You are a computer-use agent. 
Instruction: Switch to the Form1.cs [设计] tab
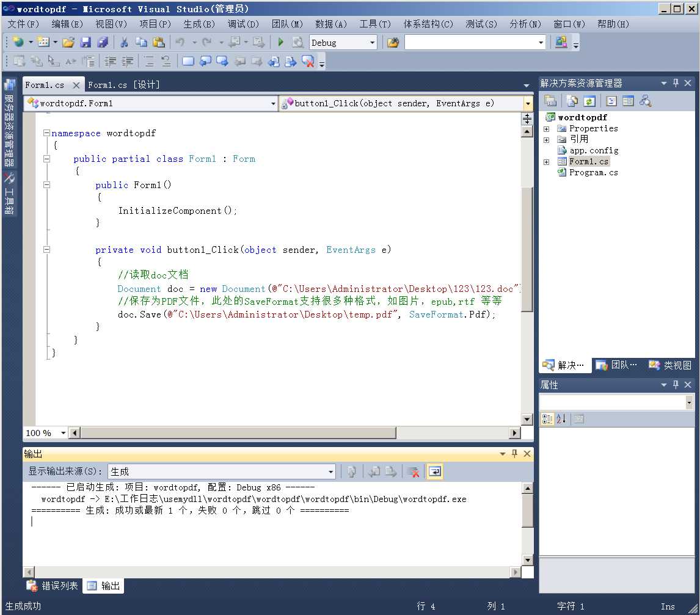pyautogui.click(x=123, y=85)
